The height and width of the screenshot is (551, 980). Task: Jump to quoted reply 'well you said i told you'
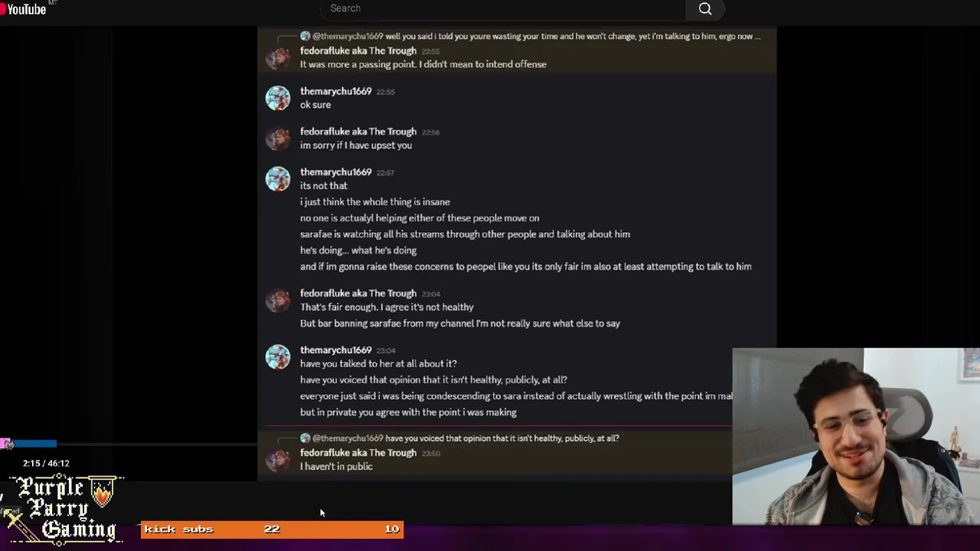pos(573,36)
